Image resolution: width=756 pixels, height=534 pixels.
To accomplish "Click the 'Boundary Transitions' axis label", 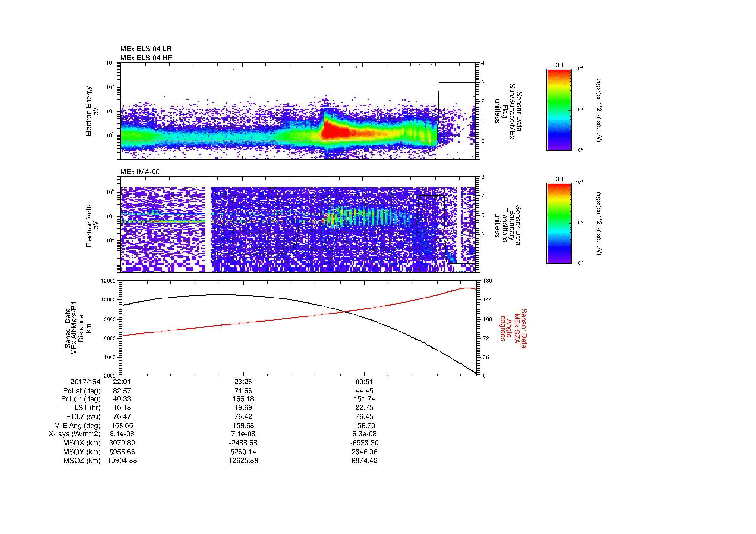I will point(508,225).
